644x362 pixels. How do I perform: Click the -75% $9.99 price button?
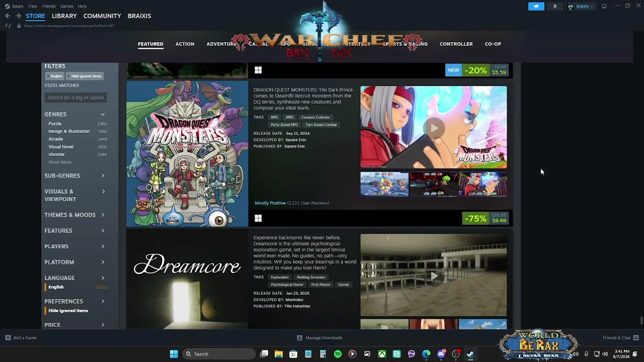click(485, 219)
